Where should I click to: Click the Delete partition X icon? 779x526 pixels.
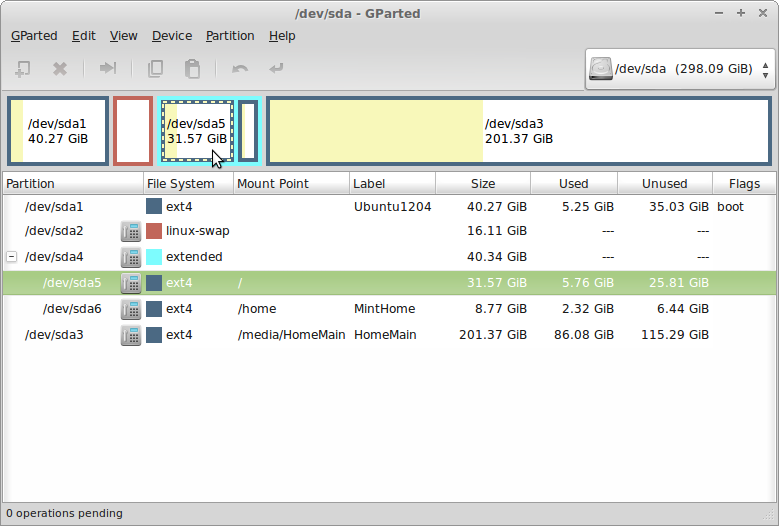[x=60, y=69]
